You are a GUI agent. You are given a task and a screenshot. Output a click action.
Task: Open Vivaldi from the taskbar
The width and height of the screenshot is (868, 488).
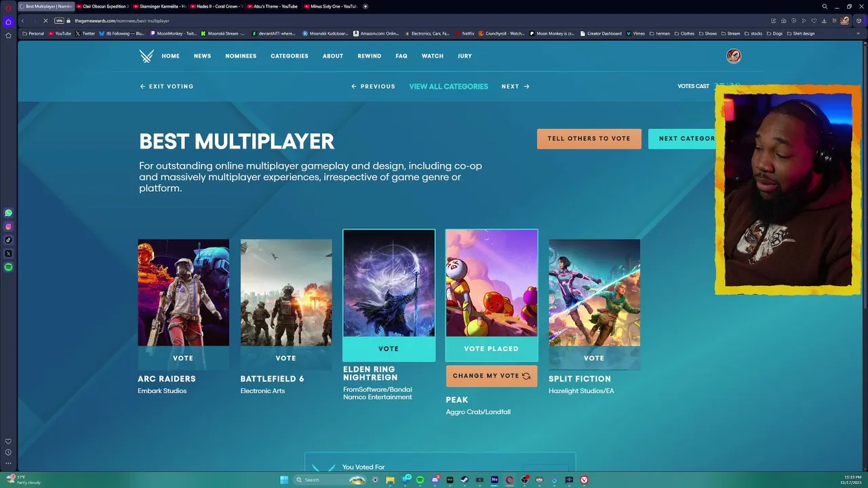click(x=584, y=480)
